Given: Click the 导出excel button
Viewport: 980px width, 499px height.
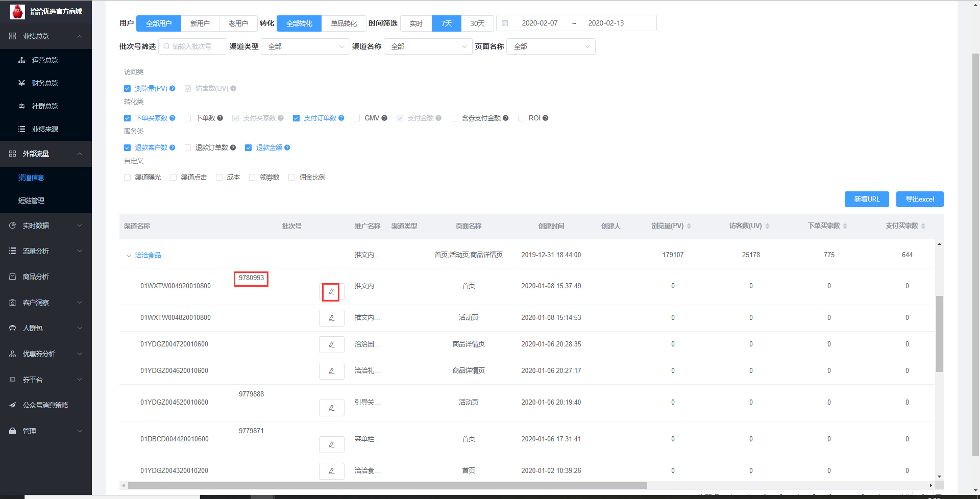Looking at the screenshot, I should coord(919,199).
